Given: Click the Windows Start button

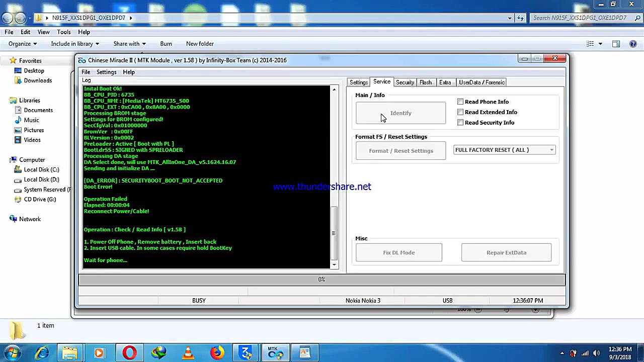Looking at the screenshot, I should click(x=13, y=353).
